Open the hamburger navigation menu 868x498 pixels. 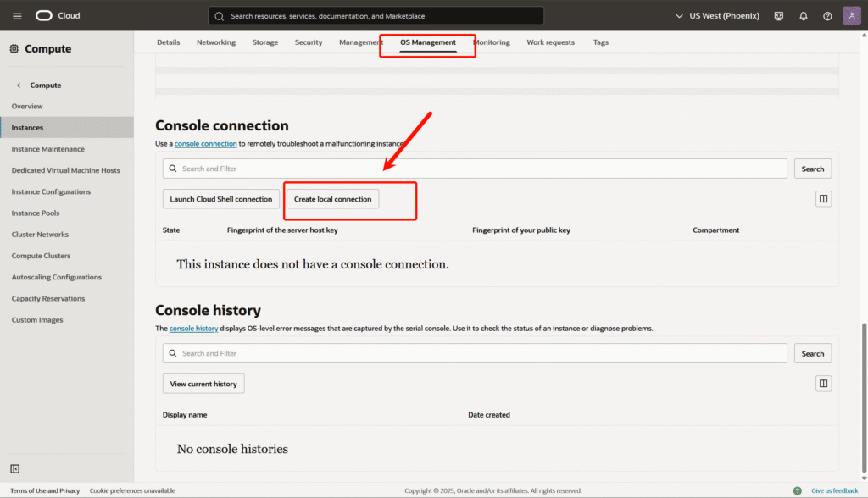point(17,16)
